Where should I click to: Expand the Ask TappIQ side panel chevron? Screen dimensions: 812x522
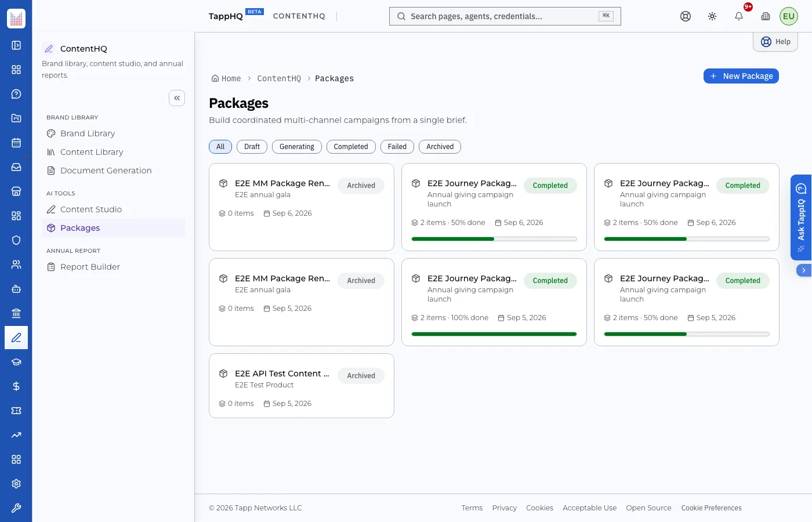coord(804,270)
